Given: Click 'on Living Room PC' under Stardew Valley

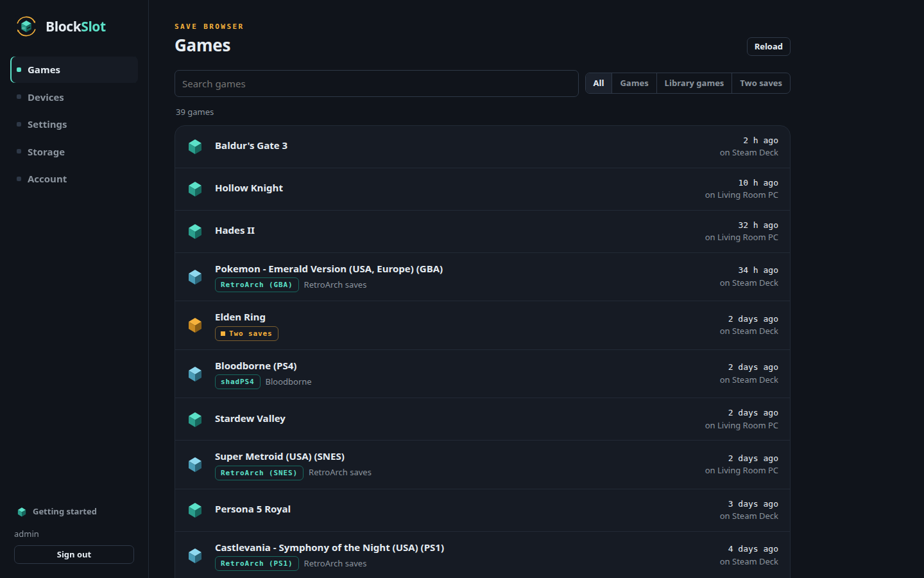Looking at the screenshot, I should coord(742,426).
